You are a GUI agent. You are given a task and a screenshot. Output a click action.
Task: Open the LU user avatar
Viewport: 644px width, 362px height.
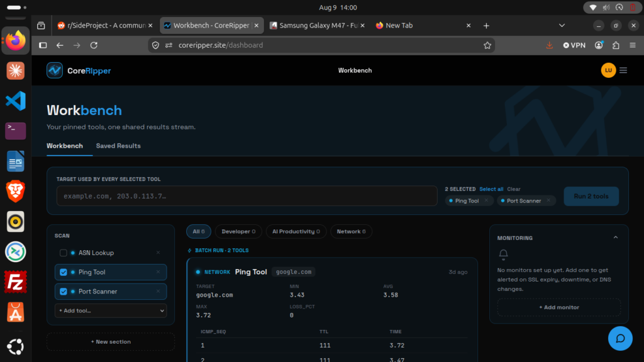[x=608, y=70]
